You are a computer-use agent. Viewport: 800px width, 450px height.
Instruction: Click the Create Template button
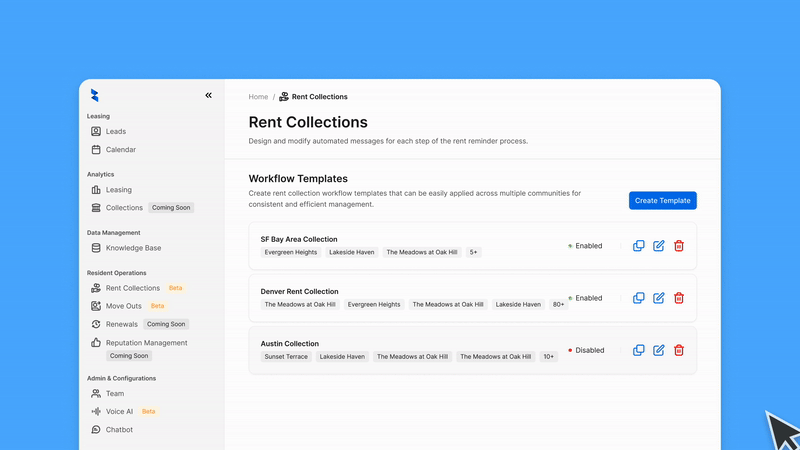(662, 201)
